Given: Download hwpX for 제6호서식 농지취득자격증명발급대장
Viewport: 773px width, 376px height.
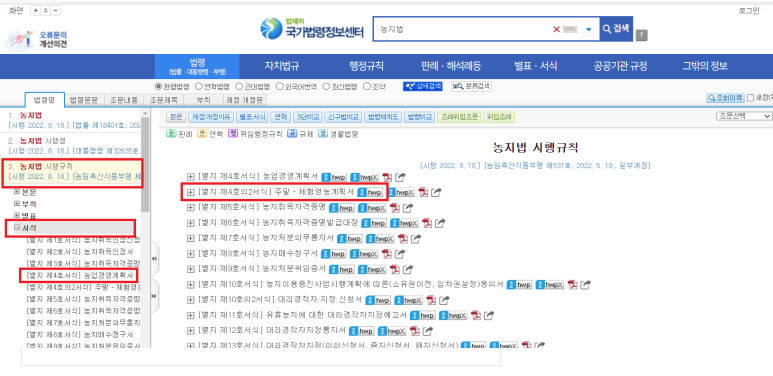Looking at the screenshot, I should pos(404,223).
